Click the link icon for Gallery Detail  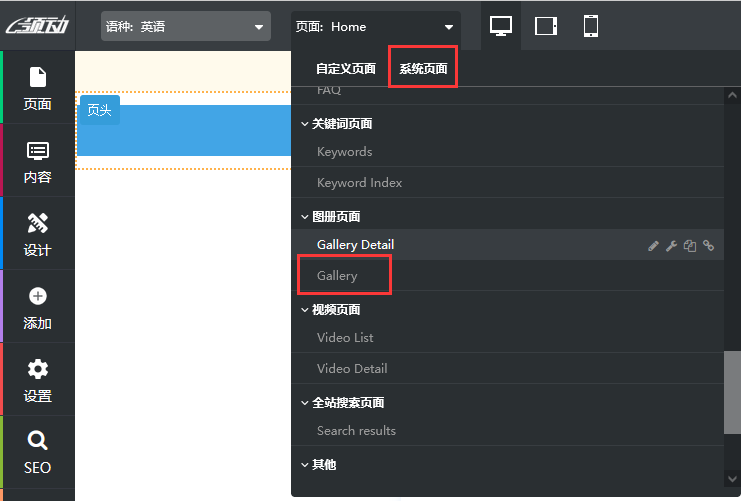708,245
